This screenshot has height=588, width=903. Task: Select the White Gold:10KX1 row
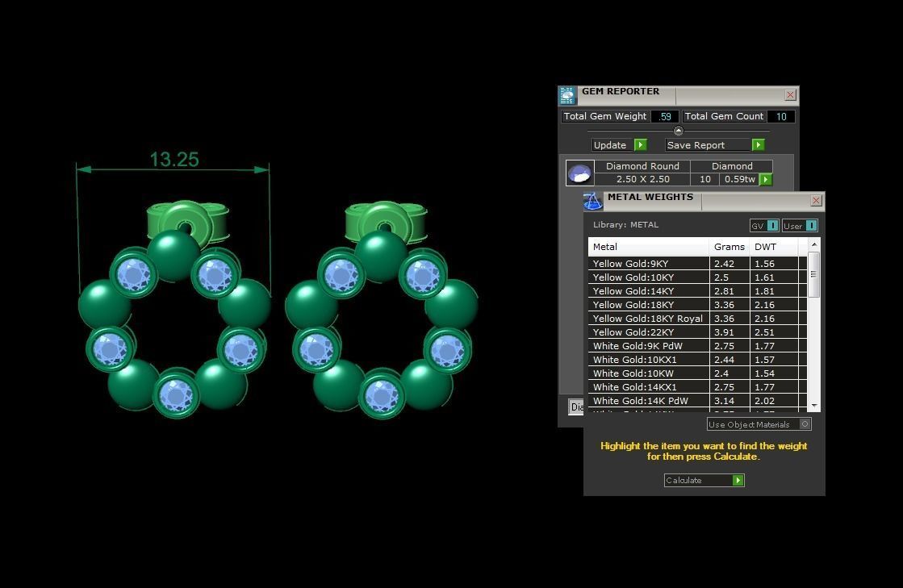[697, 360]
